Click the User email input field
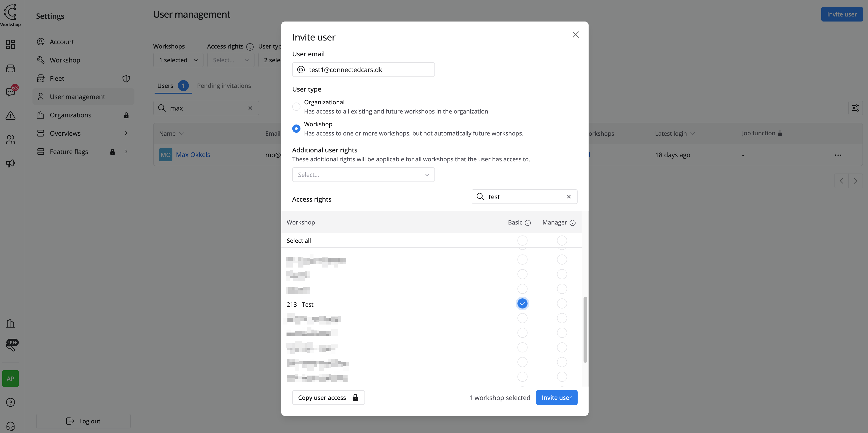 pos(369,70)
